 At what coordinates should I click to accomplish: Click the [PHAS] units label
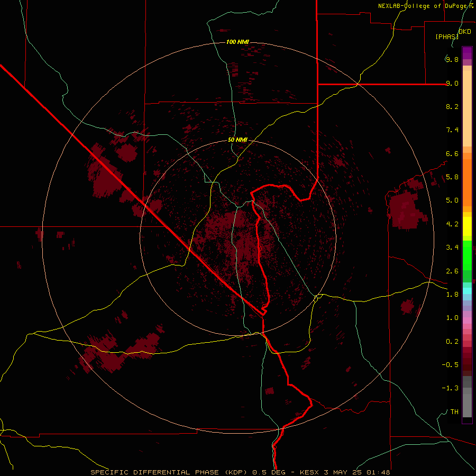447,36
